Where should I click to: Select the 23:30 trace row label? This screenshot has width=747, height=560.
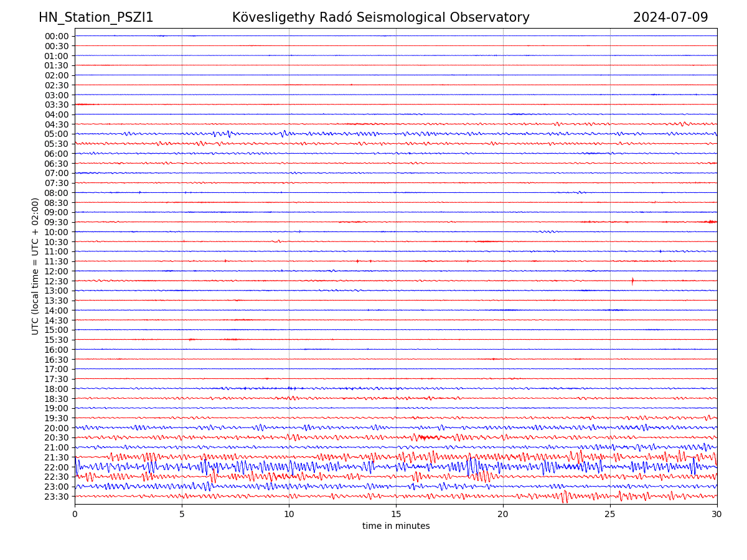(x=57, y=497)
